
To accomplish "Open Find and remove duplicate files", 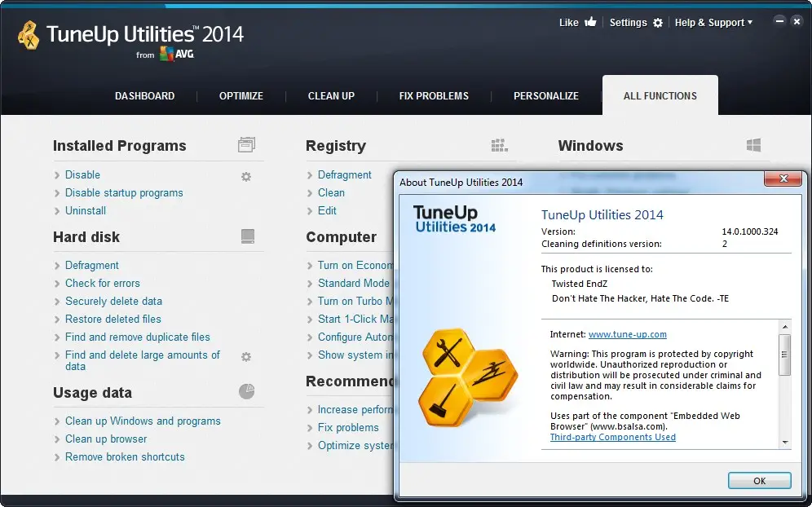I will tap(137, 337).
